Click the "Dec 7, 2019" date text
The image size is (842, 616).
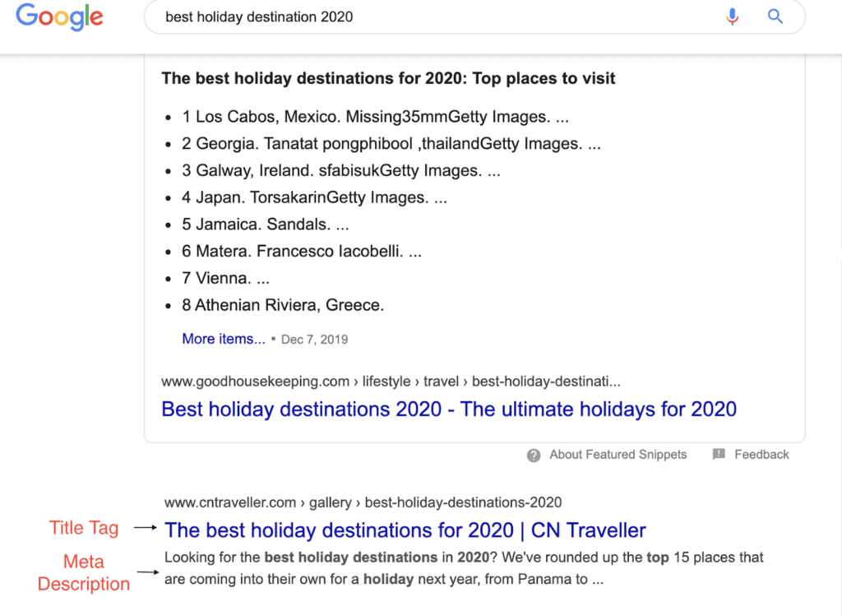pos(316,338)
